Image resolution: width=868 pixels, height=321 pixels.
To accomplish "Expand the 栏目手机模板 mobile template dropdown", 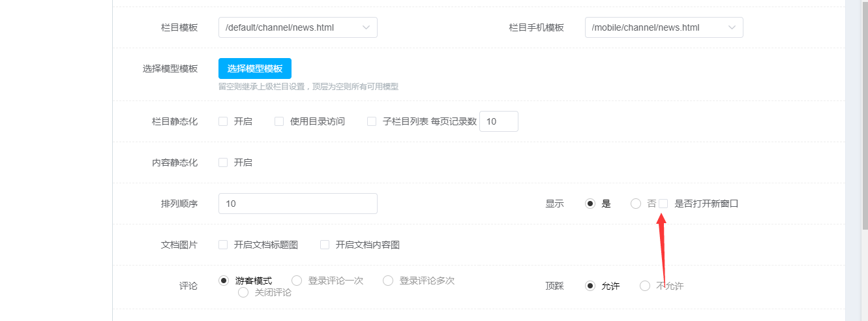I will coord(663,27).
